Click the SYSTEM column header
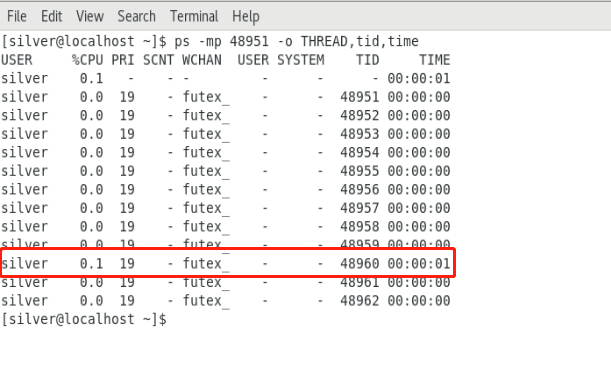The width and height of the screenshot is (611, 390). 300,60
